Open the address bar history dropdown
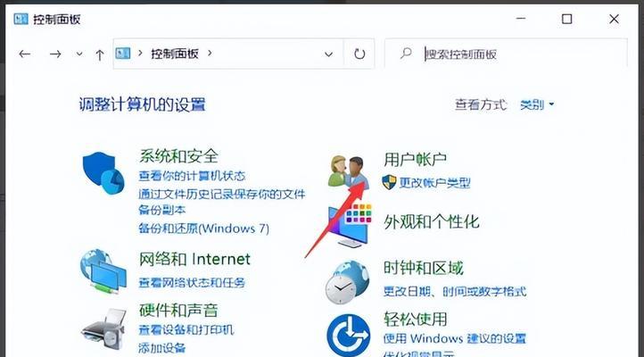Screen dimensions: 644x357 pyautogui.click(x=328, y=54)
